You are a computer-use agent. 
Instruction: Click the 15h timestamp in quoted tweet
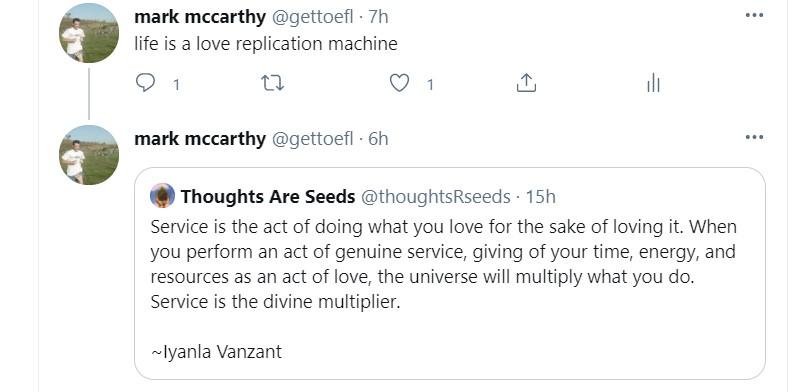(x=540, y=196)
